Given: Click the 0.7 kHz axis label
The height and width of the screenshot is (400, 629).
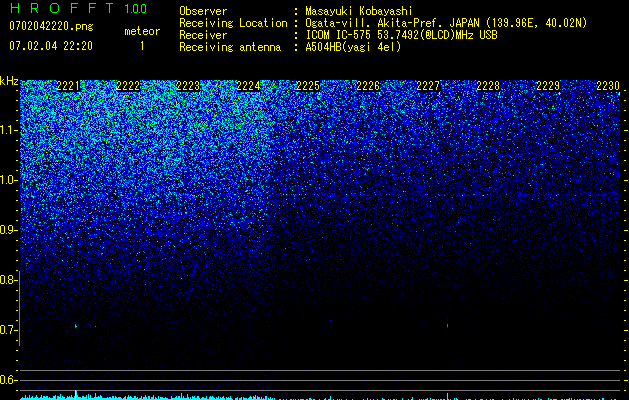Looking at the screenshot, I should pos(8,330).
